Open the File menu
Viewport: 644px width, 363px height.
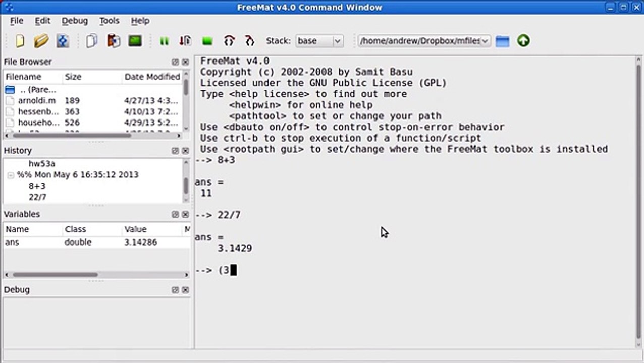point(17,21)
